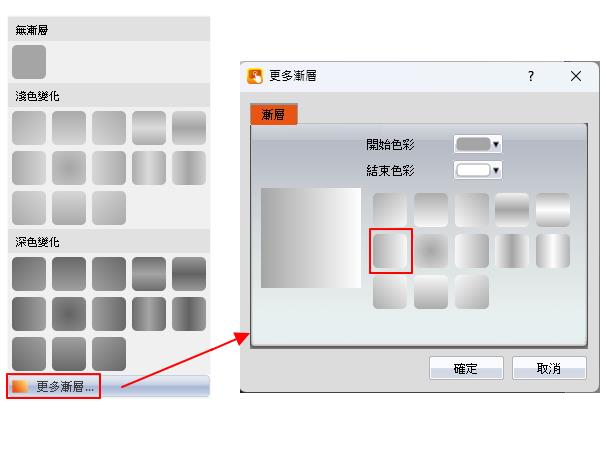Screen dimensions: 608x460
Task: Choose the top-right gradient swatch in the dialog
Action: click(x=553, y=210)
